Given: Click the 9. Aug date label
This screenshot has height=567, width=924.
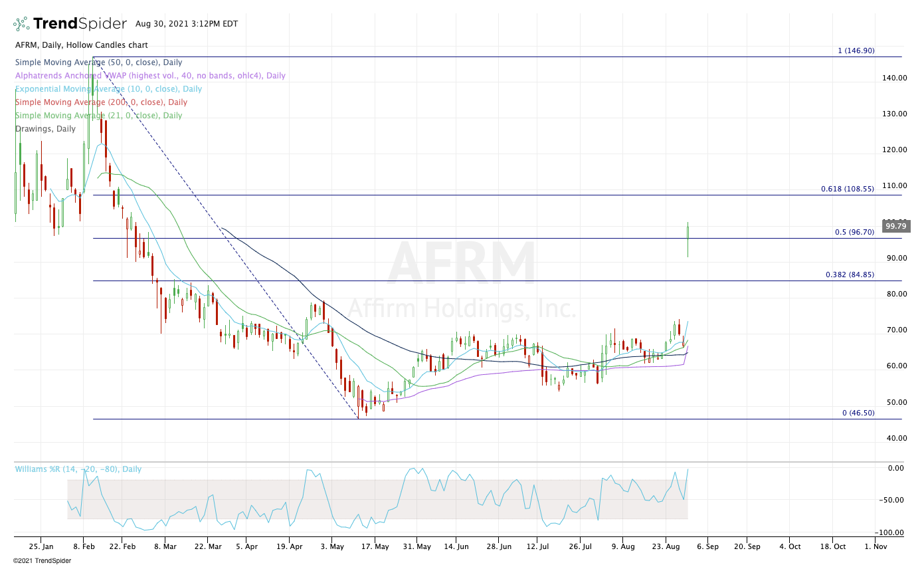Looking at the screenshot, I should click(622, 546).
